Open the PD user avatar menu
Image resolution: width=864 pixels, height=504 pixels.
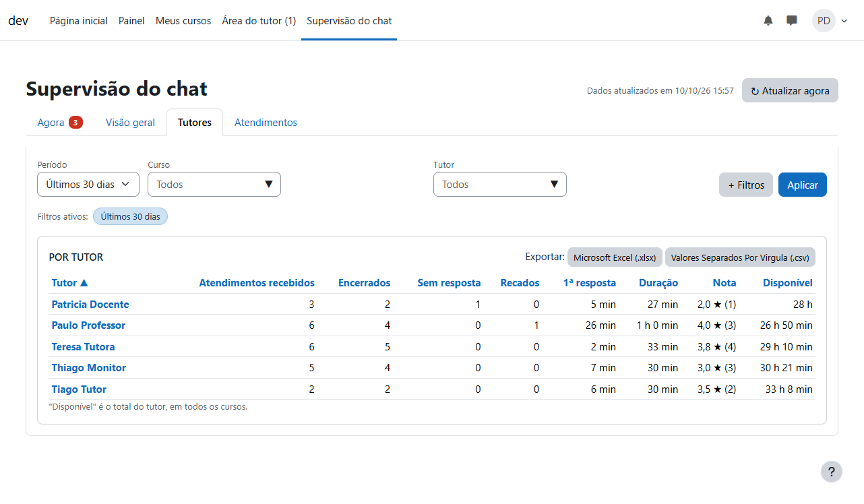[x=824, y=21]
